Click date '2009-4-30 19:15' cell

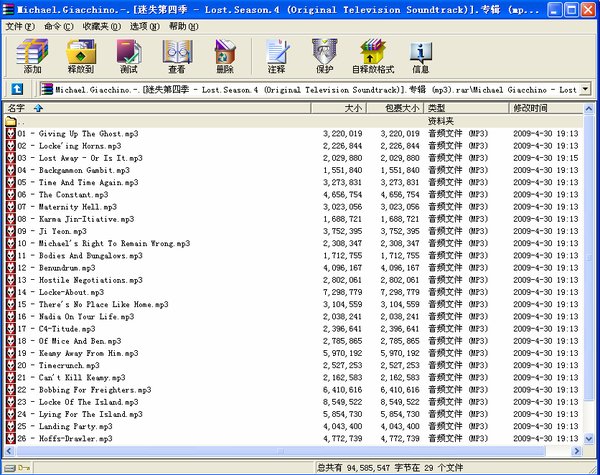[x=546, y=158]
